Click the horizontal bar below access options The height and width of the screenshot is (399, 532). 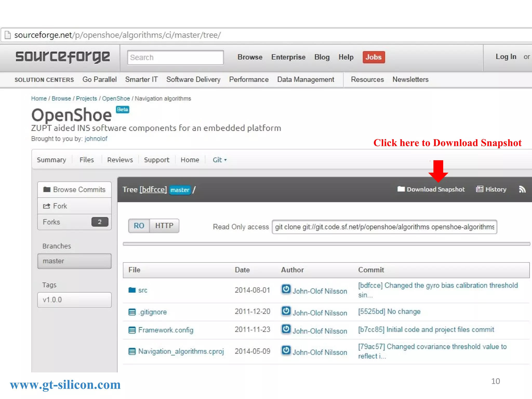pos(326,244)
